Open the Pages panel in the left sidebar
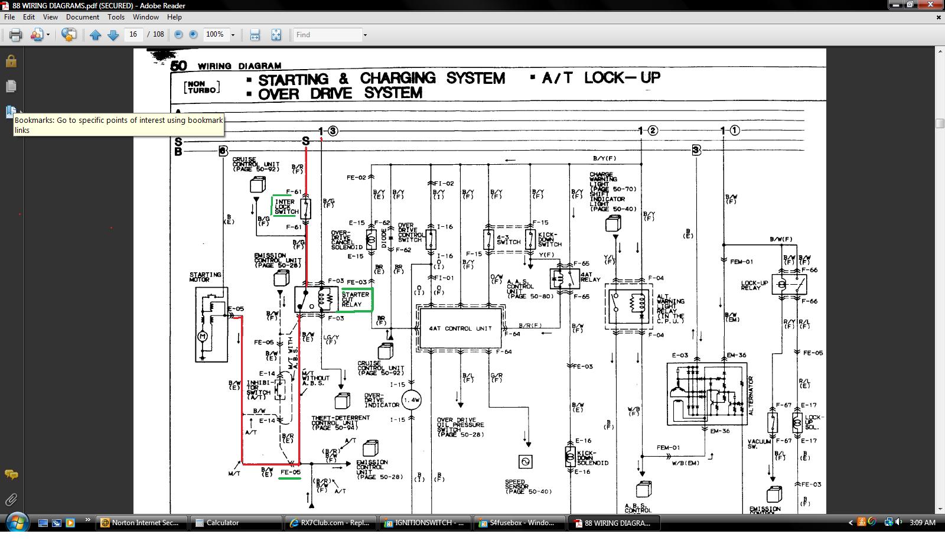Screen dimensions: 945x560 click(11, 86)
